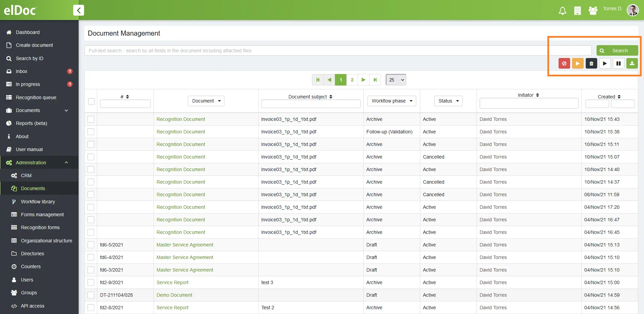Open the Workflow phase filter dropdown
The height and width of the screenshot is (314, 644).
[391, 101]
